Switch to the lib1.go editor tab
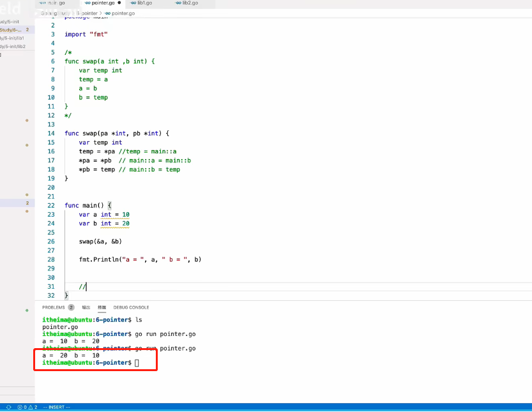 pyautogui.click(x=144, y=3)
